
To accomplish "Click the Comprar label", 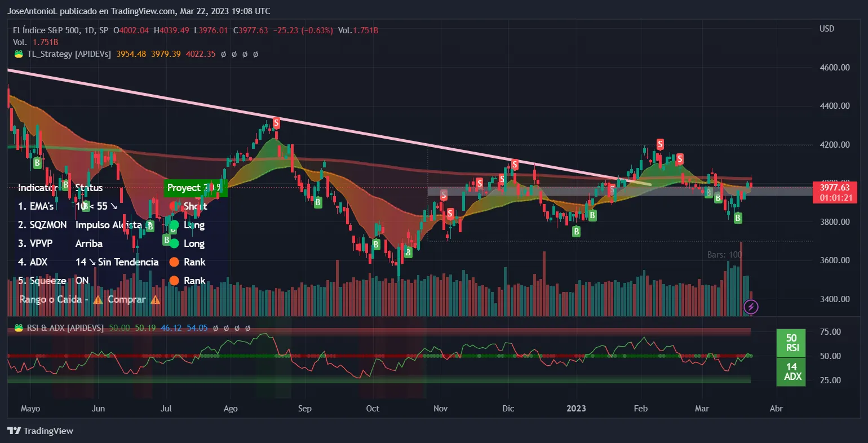I will coord(127,299).
